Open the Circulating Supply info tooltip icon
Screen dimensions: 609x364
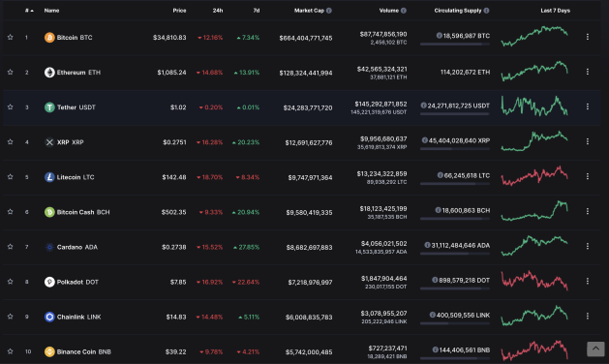click(x=486, y=11)
